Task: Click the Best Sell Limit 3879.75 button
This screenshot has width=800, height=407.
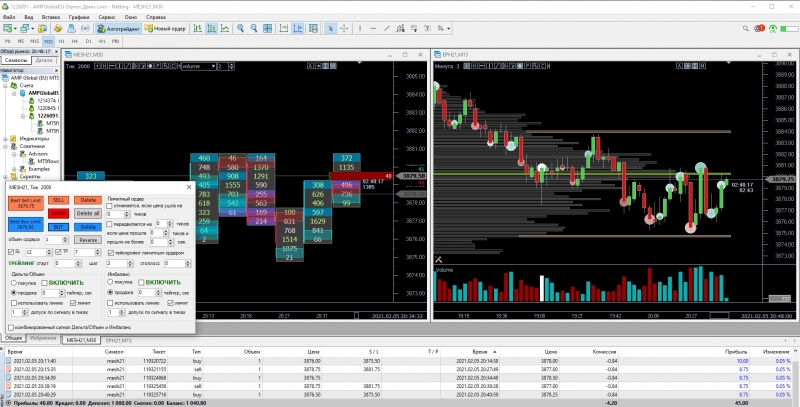Action: pos(26,204)
